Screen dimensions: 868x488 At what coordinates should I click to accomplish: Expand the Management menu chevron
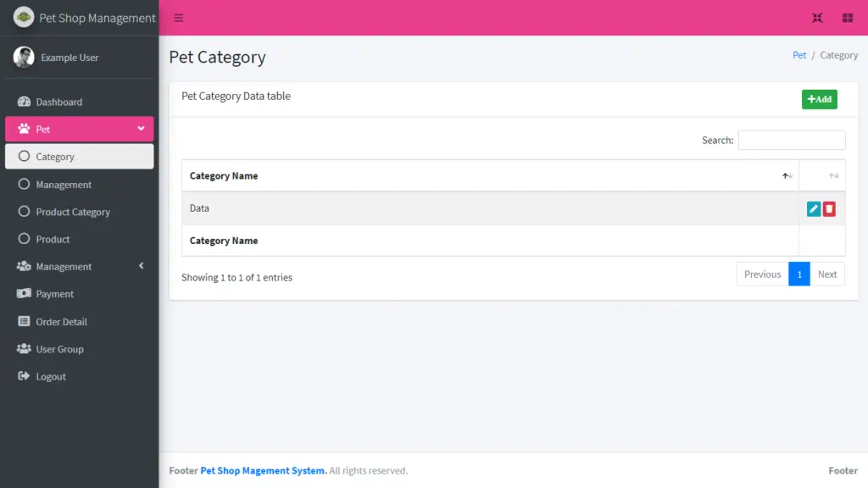point(142,266)
